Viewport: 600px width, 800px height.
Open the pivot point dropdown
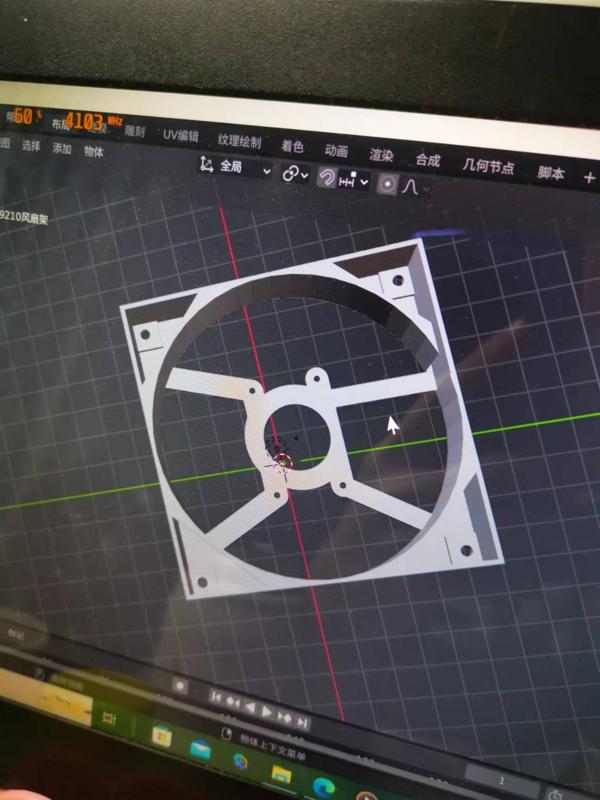pyautogui.click(x=295, y=174)
